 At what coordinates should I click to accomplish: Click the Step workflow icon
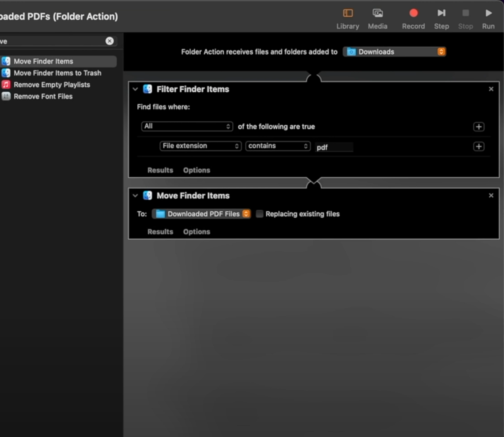[441, 13]
